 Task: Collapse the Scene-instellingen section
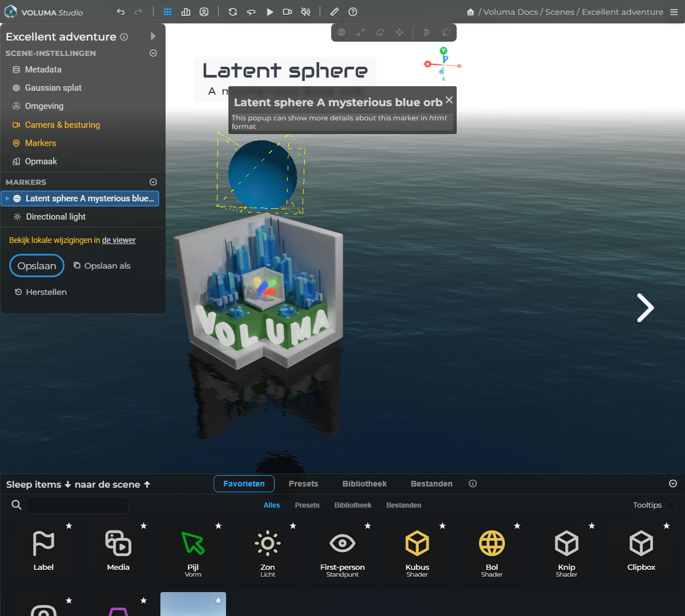153,53
